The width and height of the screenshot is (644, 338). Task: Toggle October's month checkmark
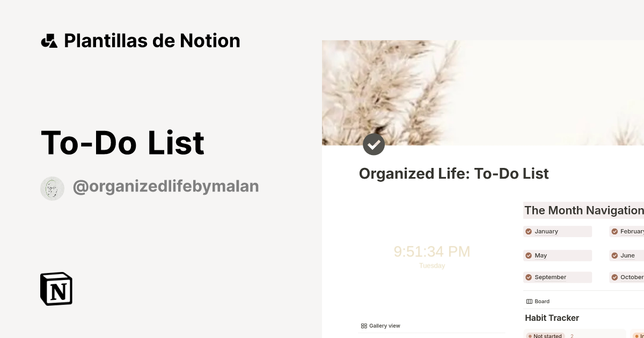tap(614, 277)
